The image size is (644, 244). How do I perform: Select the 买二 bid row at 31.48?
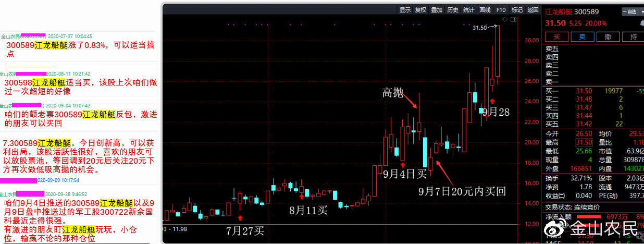594,100
